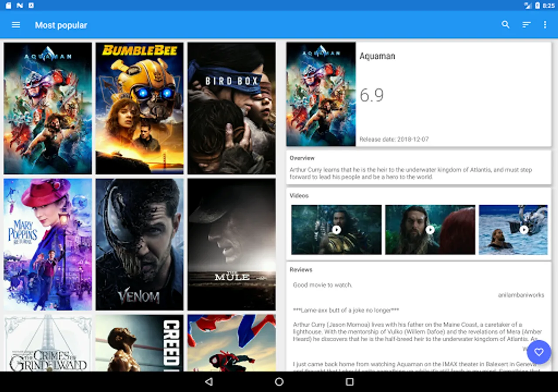Click the Reviews section heading

pyautogui.click(x=301, y=270)
